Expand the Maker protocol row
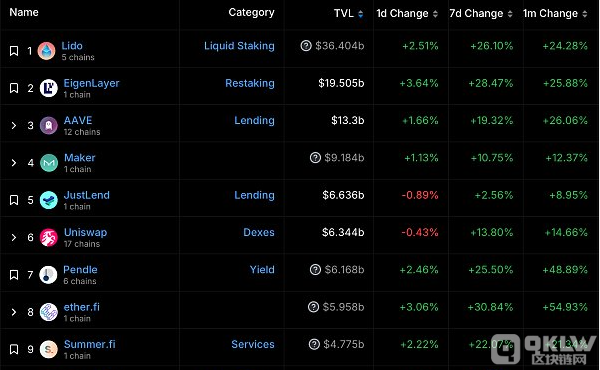This screenshot has height=370, width=600. 14,163
